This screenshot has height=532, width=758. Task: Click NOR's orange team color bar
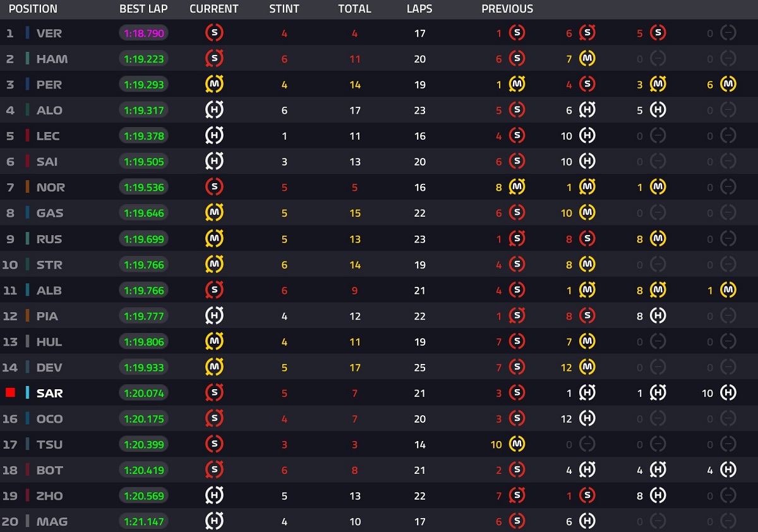click(27, 187)
